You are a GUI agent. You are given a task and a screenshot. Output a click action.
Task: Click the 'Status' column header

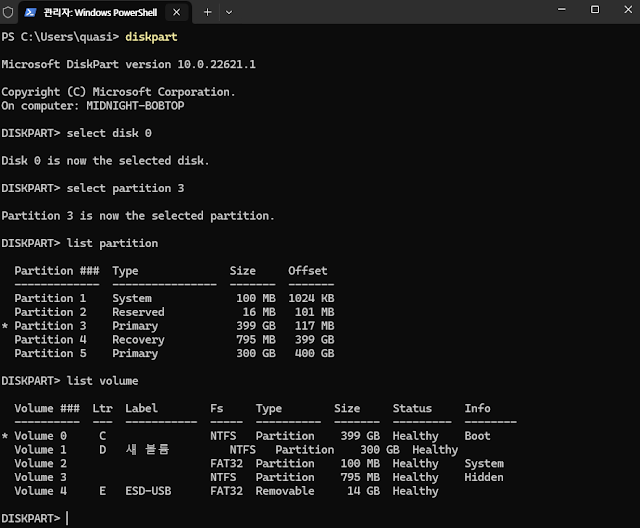(x=412, y=408)
